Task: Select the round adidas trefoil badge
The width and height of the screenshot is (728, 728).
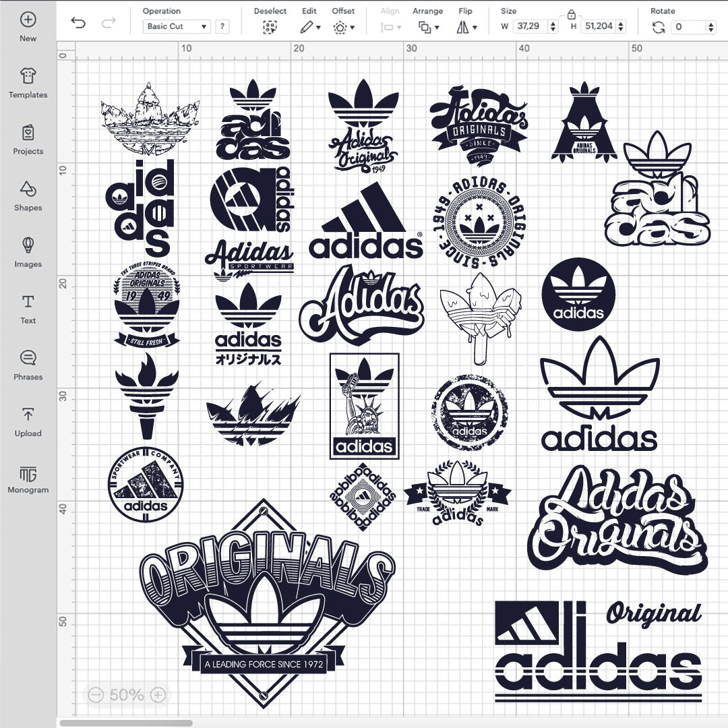Action: [x=578, y=295]
